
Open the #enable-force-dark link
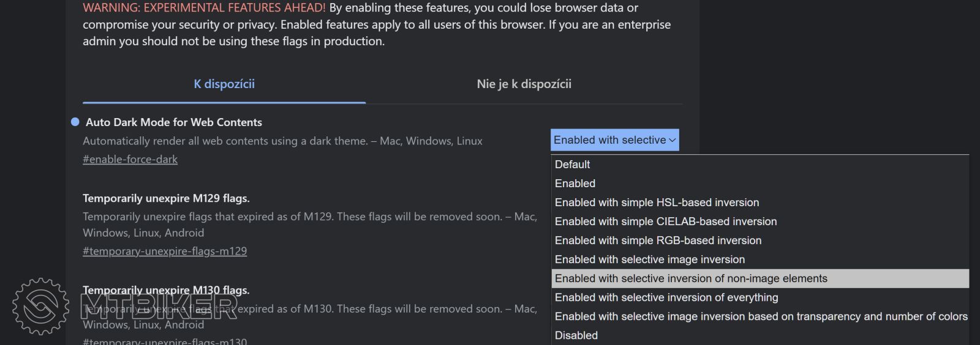pos(130,159)
